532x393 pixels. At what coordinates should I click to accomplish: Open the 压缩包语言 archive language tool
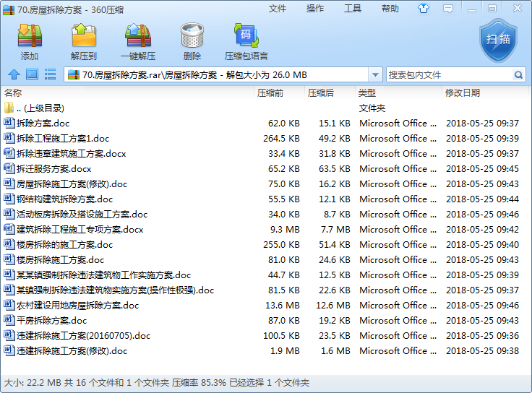(x=246, y=41)
